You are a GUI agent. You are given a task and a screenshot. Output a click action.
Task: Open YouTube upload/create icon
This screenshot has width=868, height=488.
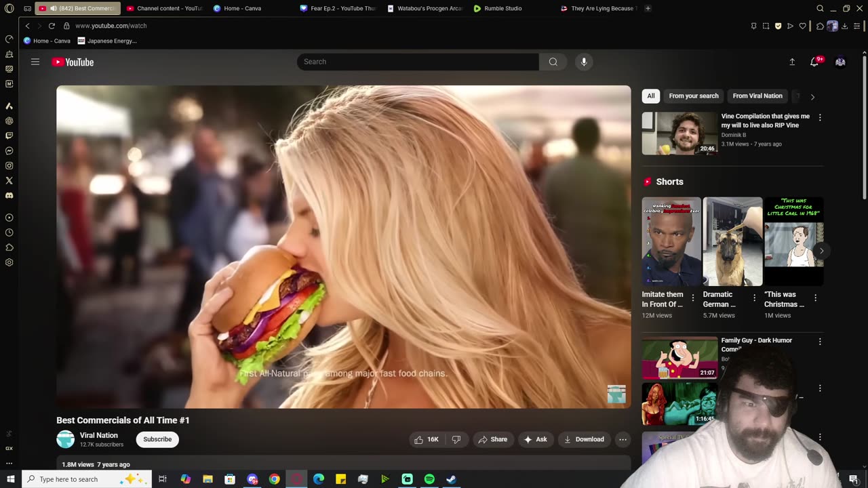coord(792,62)
